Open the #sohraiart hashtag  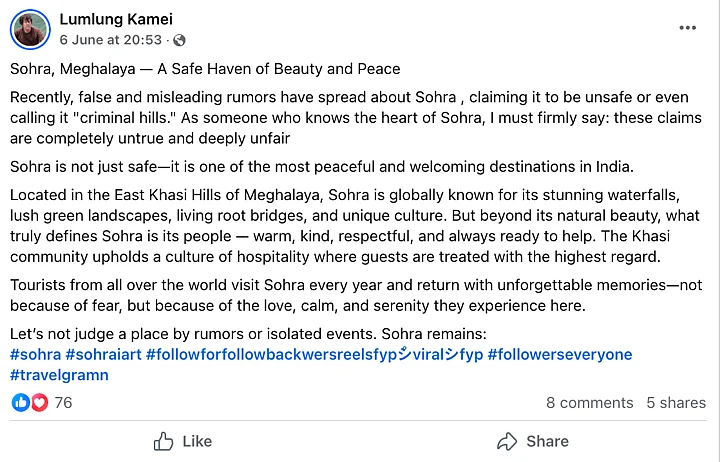(x=103, y=355)
